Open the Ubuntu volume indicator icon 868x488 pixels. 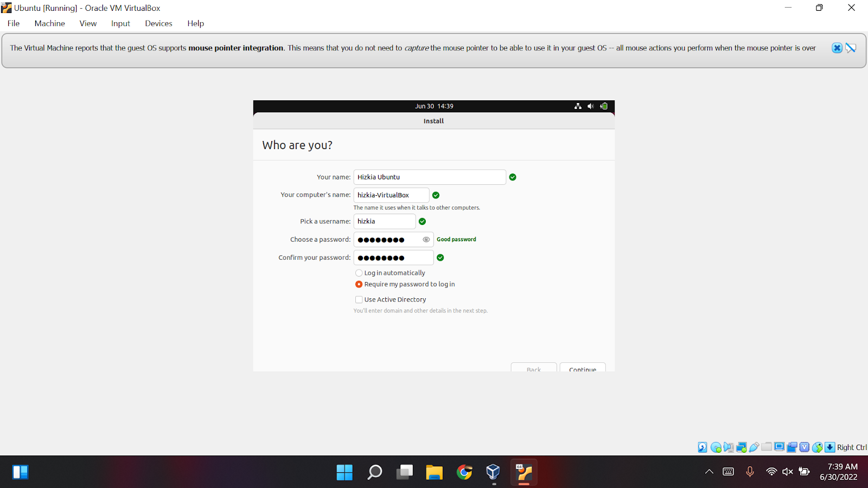pos(591,106)
